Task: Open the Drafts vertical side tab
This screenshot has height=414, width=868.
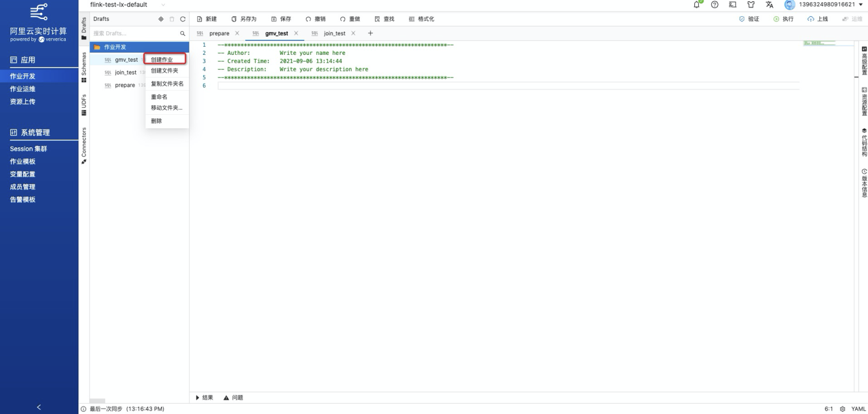Action: coord(84,28)
